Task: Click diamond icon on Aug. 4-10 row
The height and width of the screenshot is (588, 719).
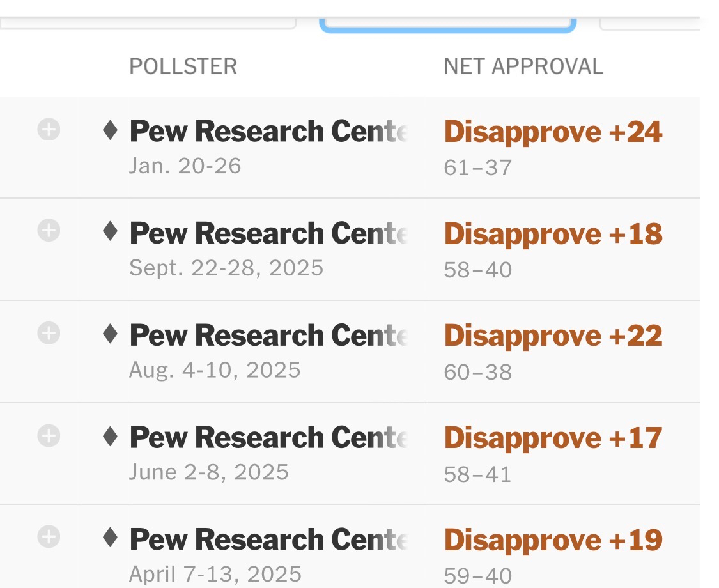Action: click(111, 334)
